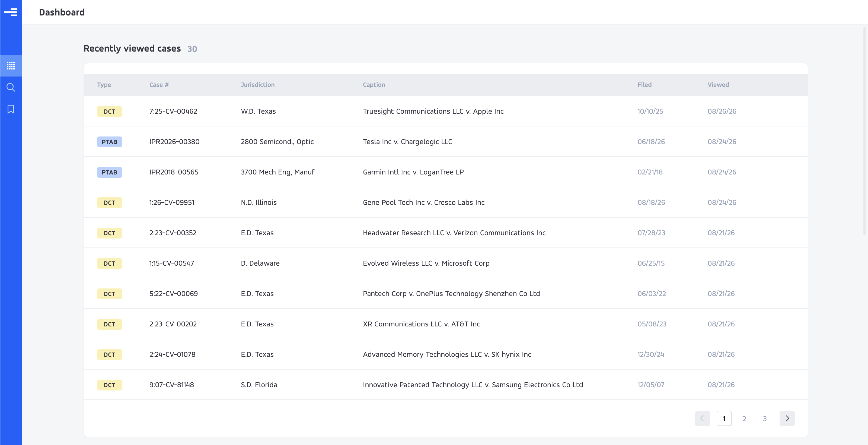Click the page vertical scrollbar
Screen dimensions: 868x445
coord(865,132)
